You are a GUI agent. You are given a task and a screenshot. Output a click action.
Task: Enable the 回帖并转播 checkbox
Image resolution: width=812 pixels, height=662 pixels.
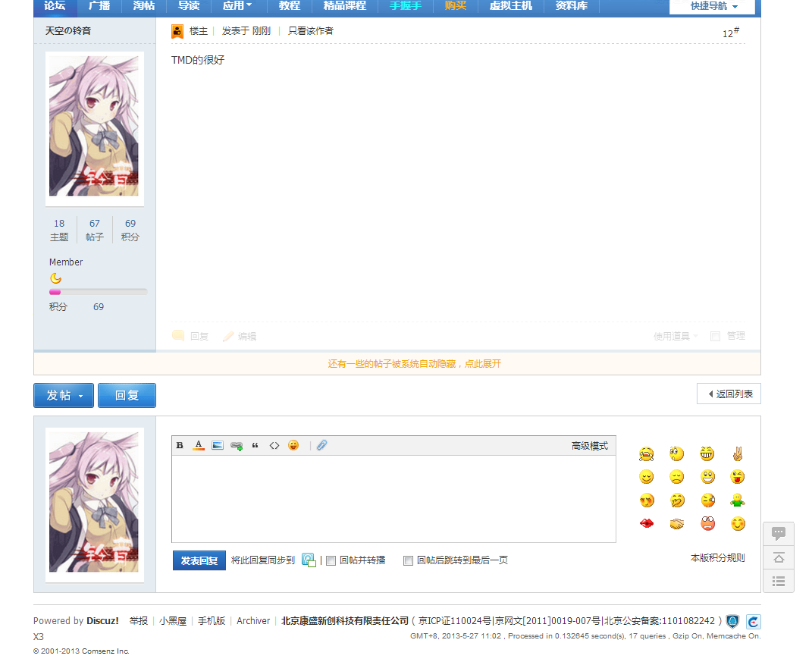[331, 560]
